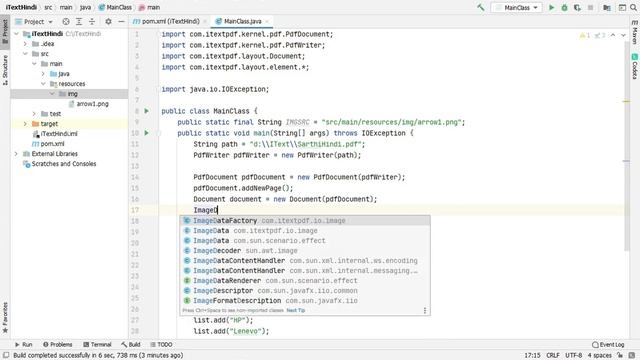Collapse the main folder
The width and height of the screenshot is (640, 360).
[x=34, y=64]
